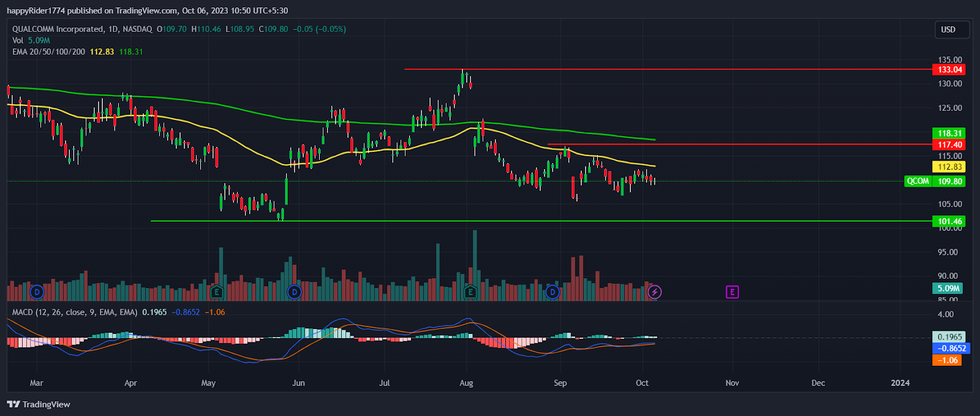The height and width of the screenshot is (416, 980).
Task: Click the 0.1965 MACD histogram axis label
Action: pos(949,337)
